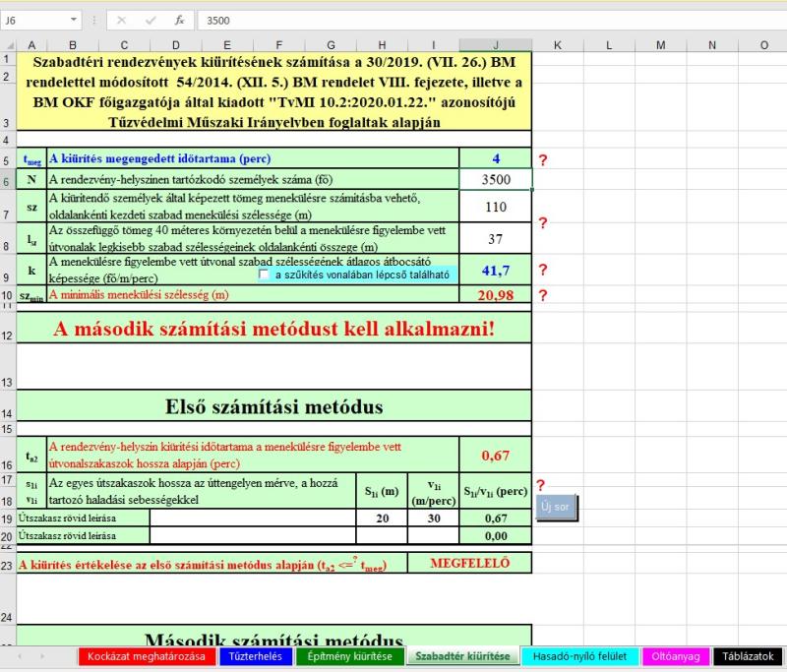787x672 pixels.
Task: Go to the 'Építmény kiürítése' sheet tab
Action: point(350,656)
